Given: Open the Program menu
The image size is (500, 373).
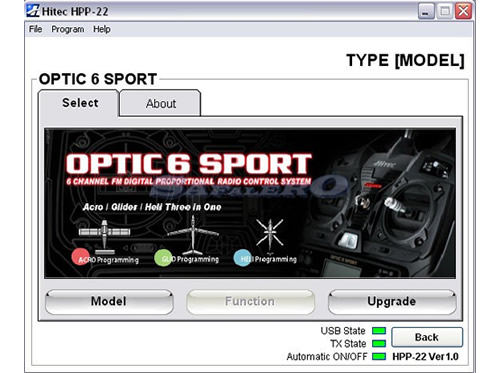Looking at the screenshot, I should (x=68, y=29).
